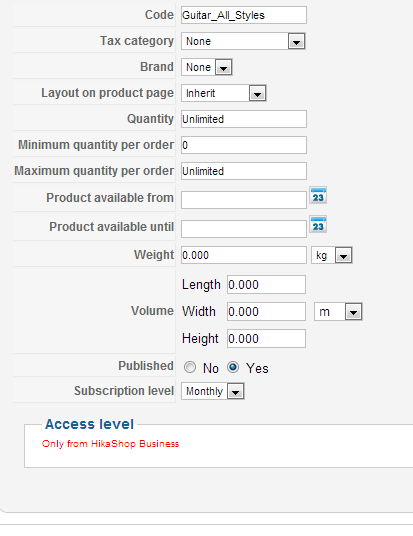This screenshot has height=536, width=413.
Task: Focus the Product available until field
Action: [244, 229]
